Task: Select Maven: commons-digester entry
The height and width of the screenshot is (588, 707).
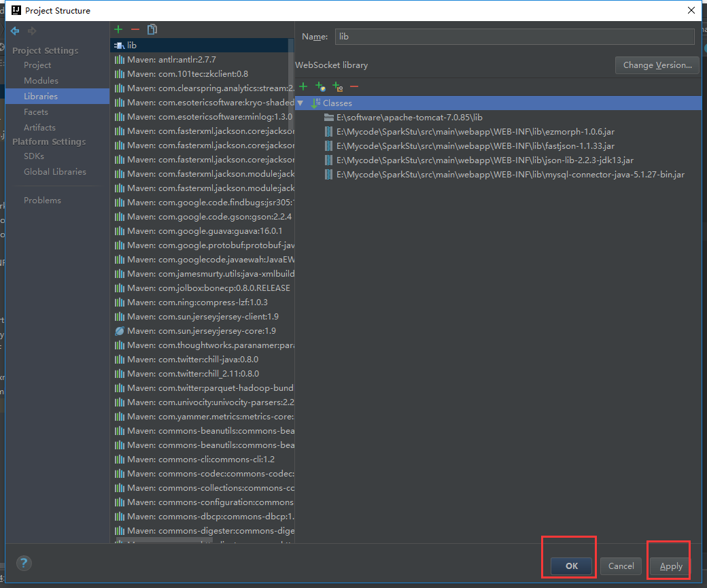Action: (202, 531)
